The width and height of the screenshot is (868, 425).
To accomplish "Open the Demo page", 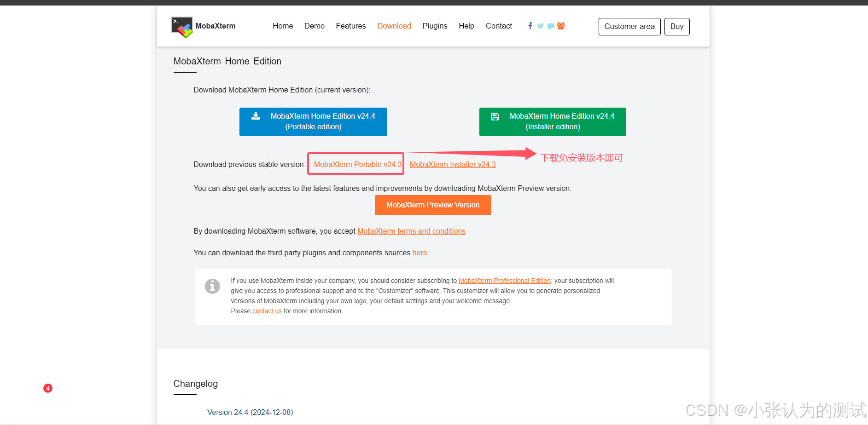I will [315, 26].
